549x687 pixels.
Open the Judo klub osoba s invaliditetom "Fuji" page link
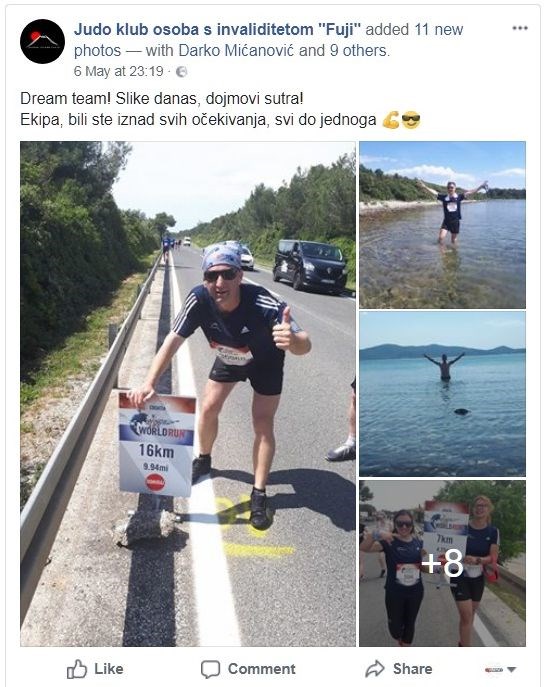pyautogui.click(x=217, y=30)
